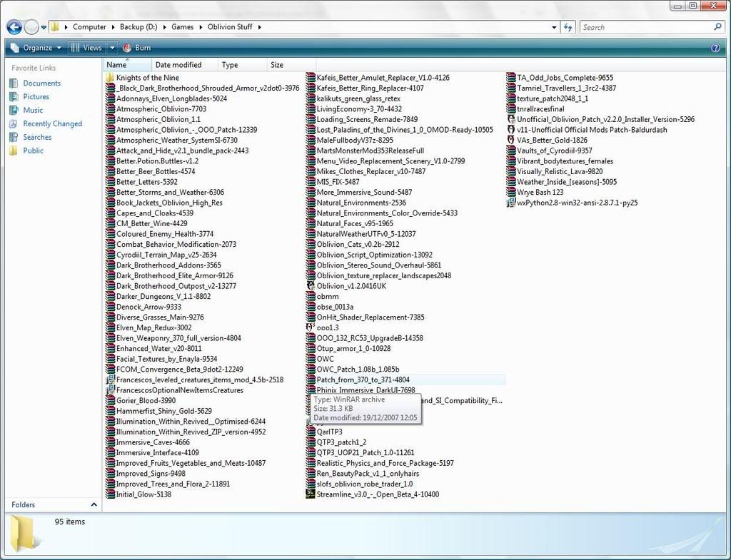
Task: Open the Recently Changed link icon
Action: coord(14,124)
